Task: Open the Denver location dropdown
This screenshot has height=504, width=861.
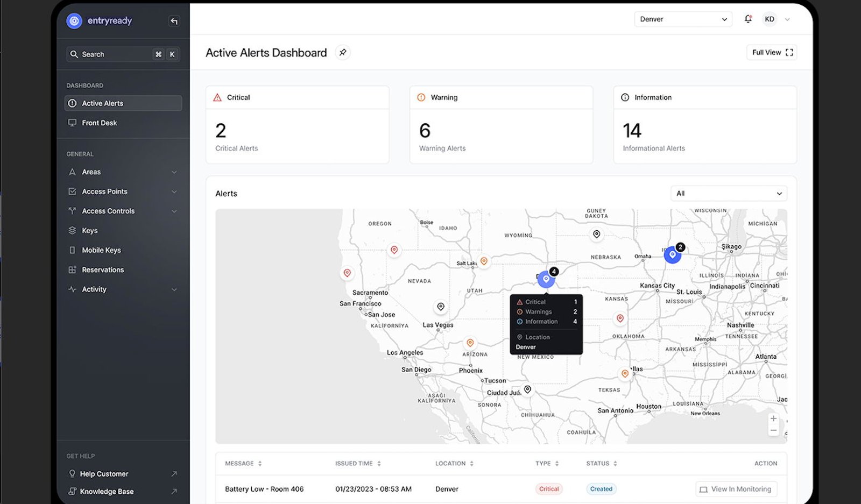Action: pyautogui.click(x=683, y=19)
